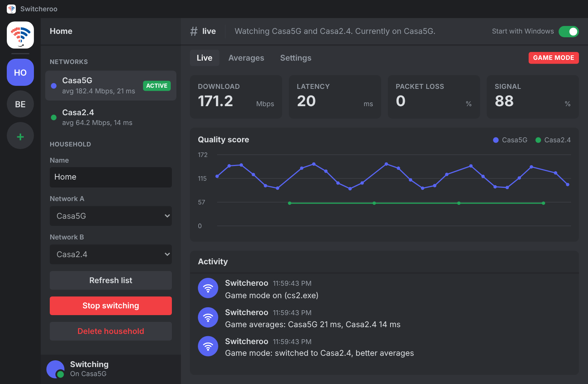Select the HO household icon
Screen dimensions: 588x384
pos(20,72)
